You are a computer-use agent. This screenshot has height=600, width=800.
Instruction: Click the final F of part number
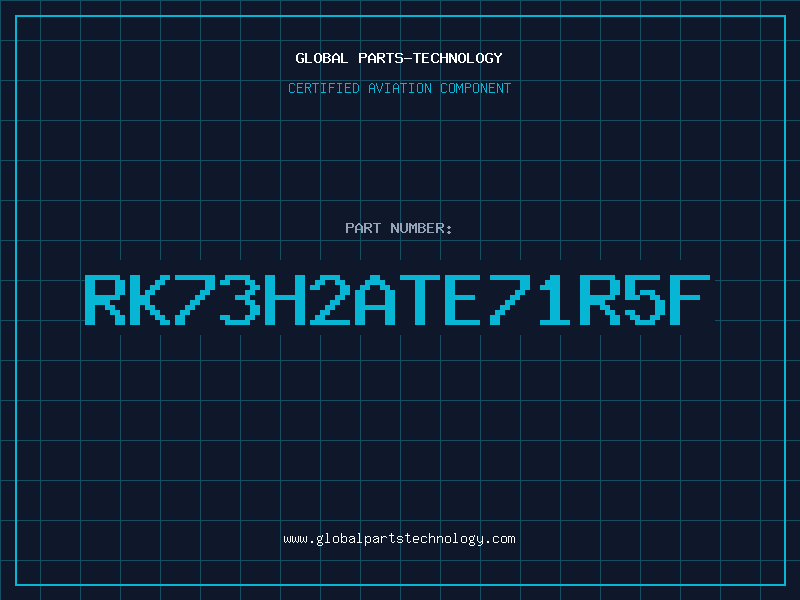(690, 300)
